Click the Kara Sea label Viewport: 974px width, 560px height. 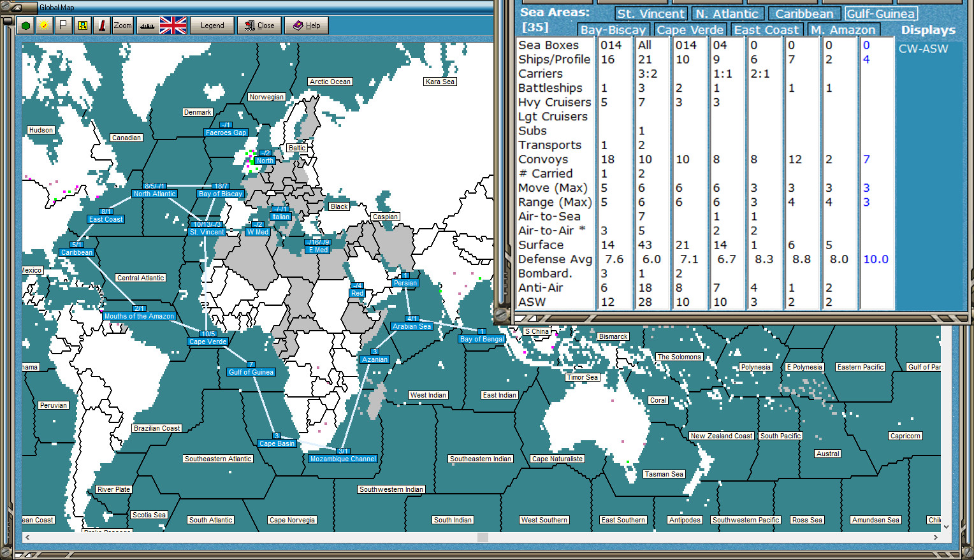point(440,82)
